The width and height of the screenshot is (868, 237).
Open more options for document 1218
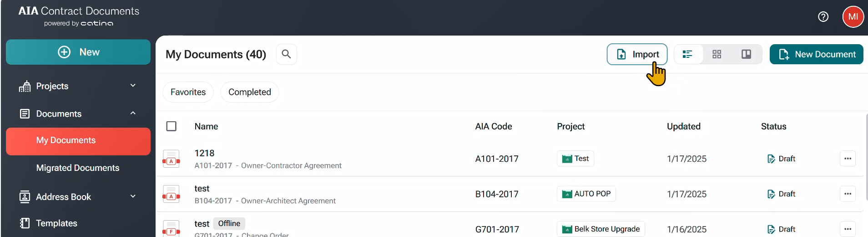tap(848, 159)
